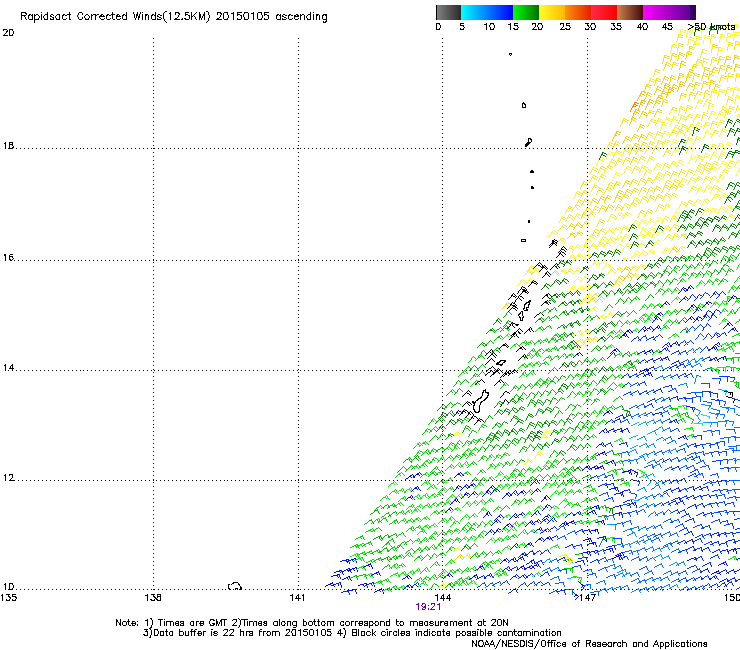The width and height of the screenshot is (740, 650).
Task: Click the Guam island outline on the map
Action: coord(480,401)
